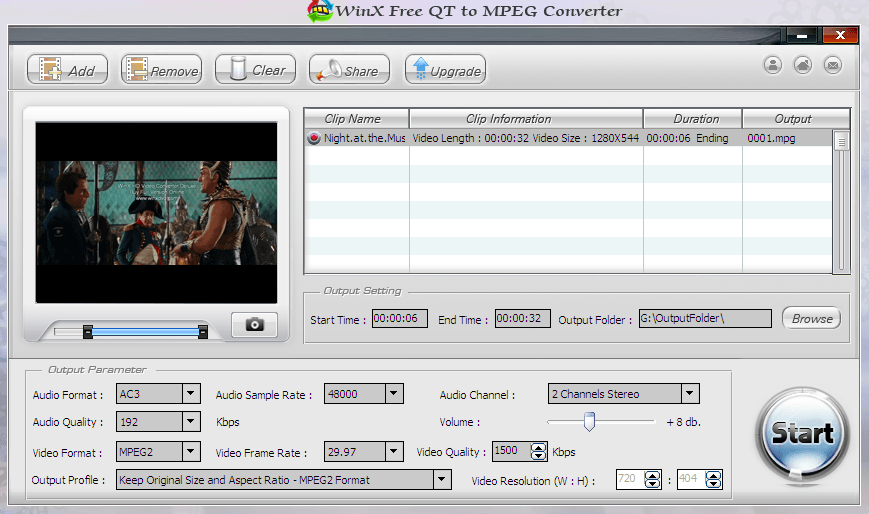
Task: Expand the Audio Format dropdown
Action: pos(190,394)
